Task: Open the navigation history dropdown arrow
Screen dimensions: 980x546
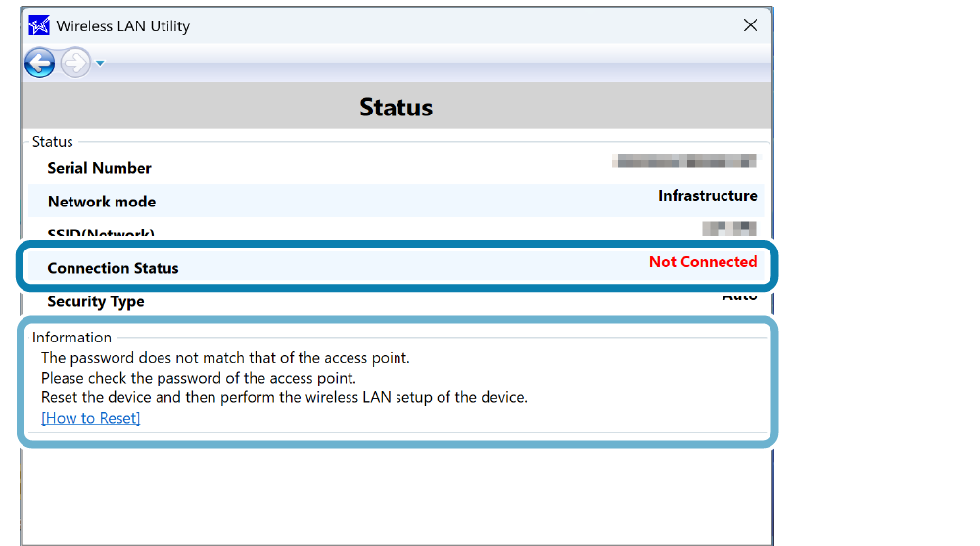Action: [x=100, y=65]
